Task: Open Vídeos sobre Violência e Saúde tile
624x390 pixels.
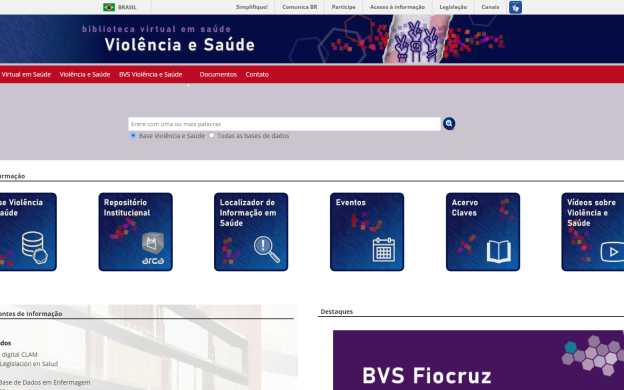Action: 593,232
